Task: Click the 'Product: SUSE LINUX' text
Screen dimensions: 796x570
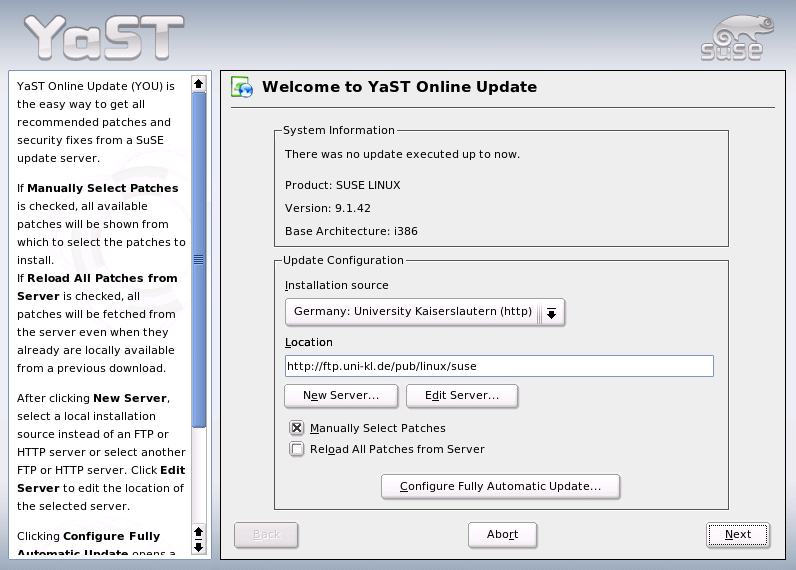Action: click(342, 185)
